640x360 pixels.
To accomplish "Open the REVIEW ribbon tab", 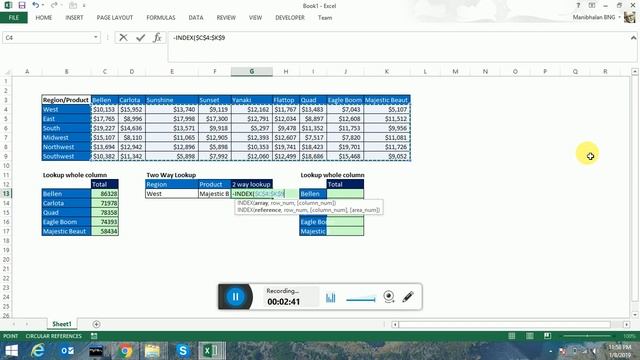I will [x=226, y=18].
